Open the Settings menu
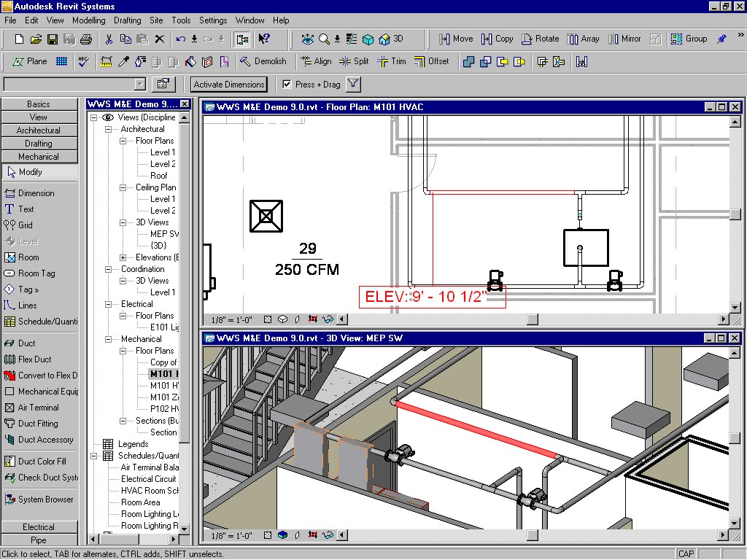Image resolution: width=747 pixels, height=560 pixels. coord(213,20)
